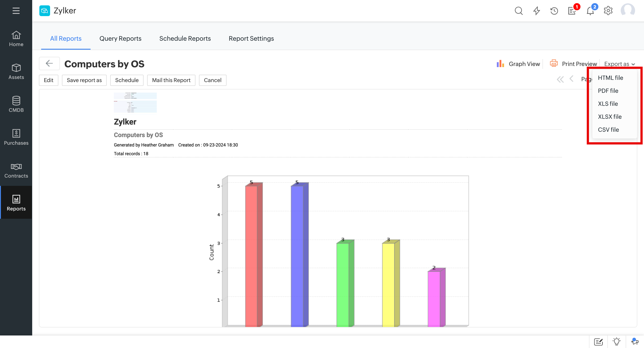The height and width of the screenshot is (348, 644).
Task: Open the Schedule Reports tab
Action: (185, 38)
